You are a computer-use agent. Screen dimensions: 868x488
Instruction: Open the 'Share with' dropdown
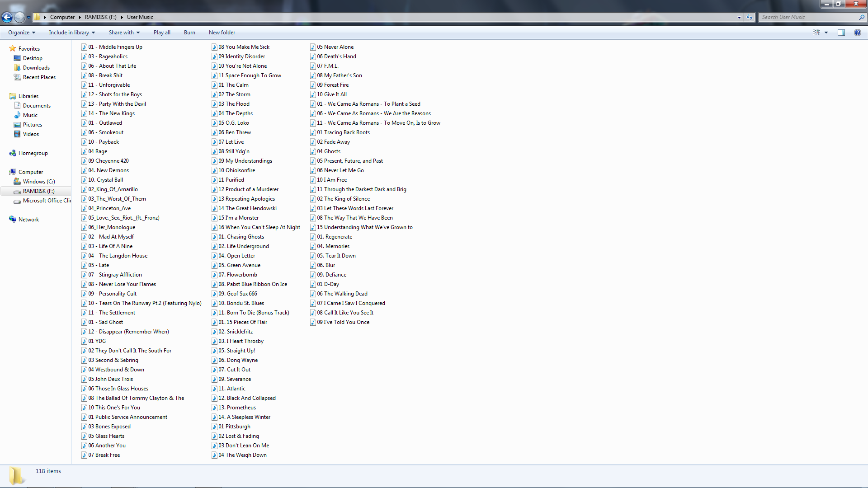pyautogui.click(x=124, y=33)
